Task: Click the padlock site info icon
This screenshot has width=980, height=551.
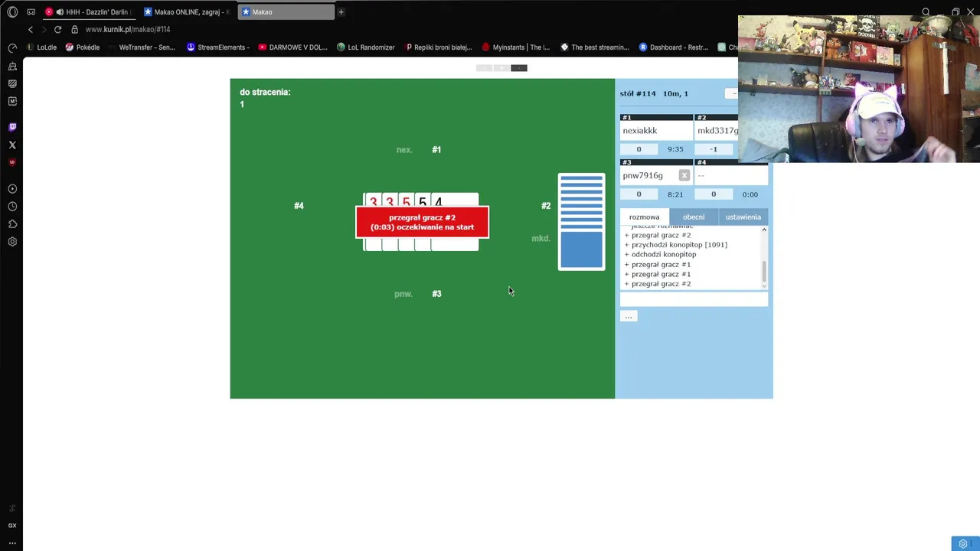Action: [x=74, y=29]
